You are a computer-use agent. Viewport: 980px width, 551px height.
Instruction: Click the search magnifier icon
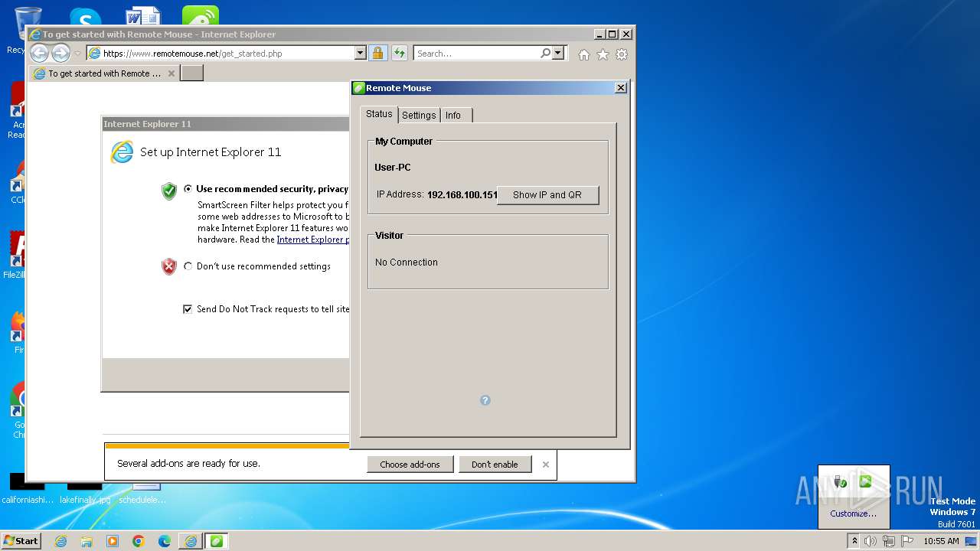[545, 53]
